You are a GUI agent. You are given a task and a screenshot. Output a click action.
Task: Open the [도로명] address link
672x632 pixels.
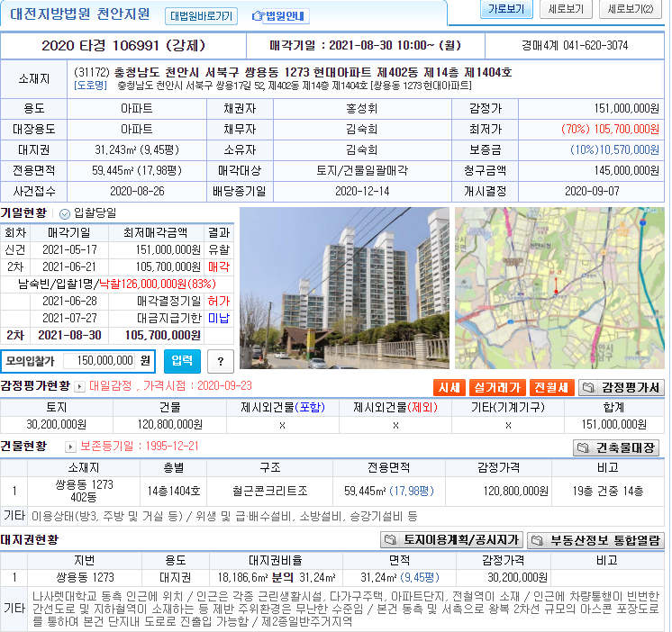90,86
